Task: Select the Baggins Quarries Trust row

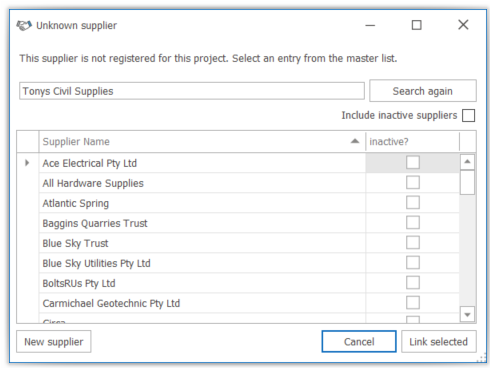Action: tap(202, 223)
